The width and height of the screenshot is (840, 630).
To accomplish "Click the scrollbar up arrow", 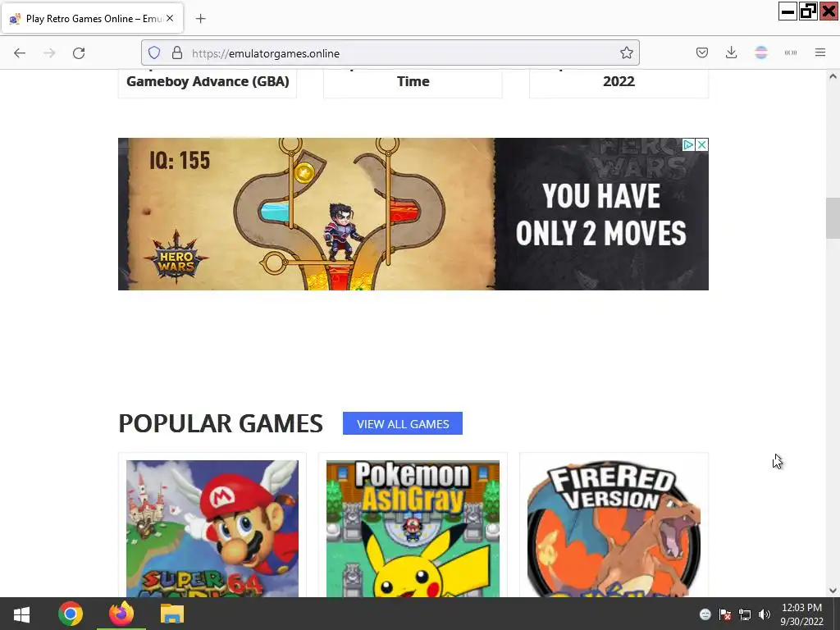I will (833, 76).
